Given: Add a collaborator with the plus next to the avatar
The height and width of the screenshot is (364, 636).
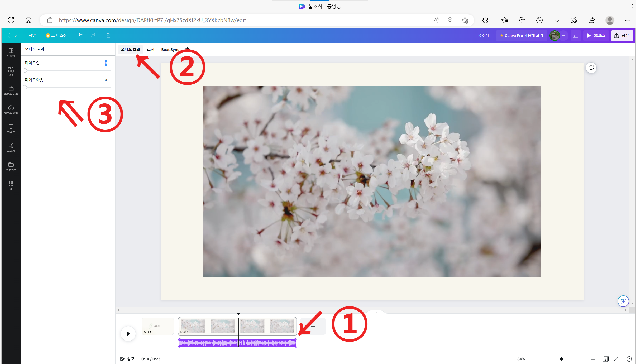Looking at the screenshot, I should point(563,35).
